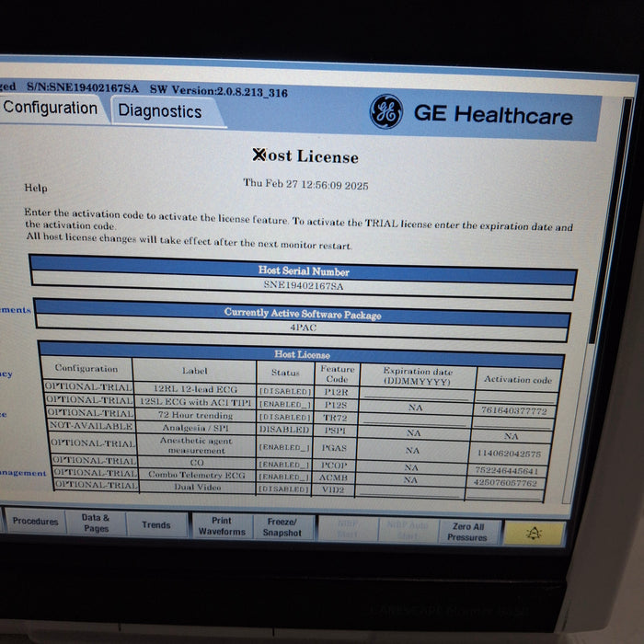Open the Help link
The image size is (644, 644).
click(x=36, y=188)
